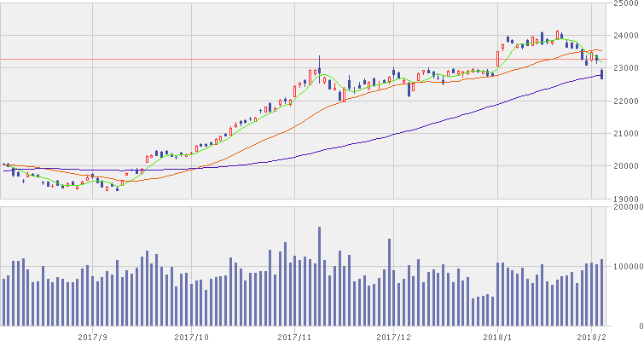Viewport: 644px width, 341px height.
Task: Select the 2017/12 date label
Action: pos(393,338)
